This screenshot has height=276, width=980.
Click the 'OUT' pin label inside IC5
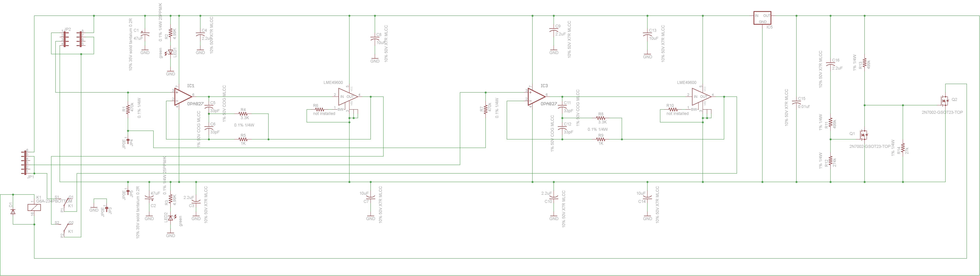click(x=767, y=16)
